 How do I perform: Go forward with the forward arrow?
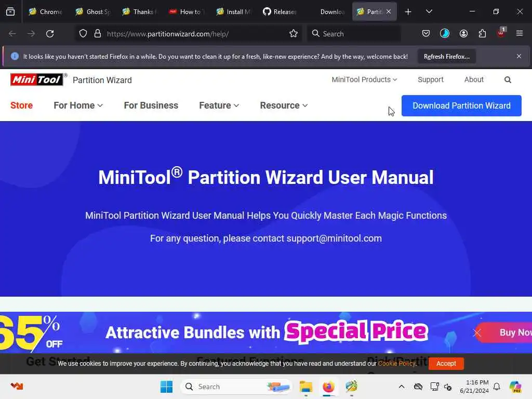[x=31, y=34]
